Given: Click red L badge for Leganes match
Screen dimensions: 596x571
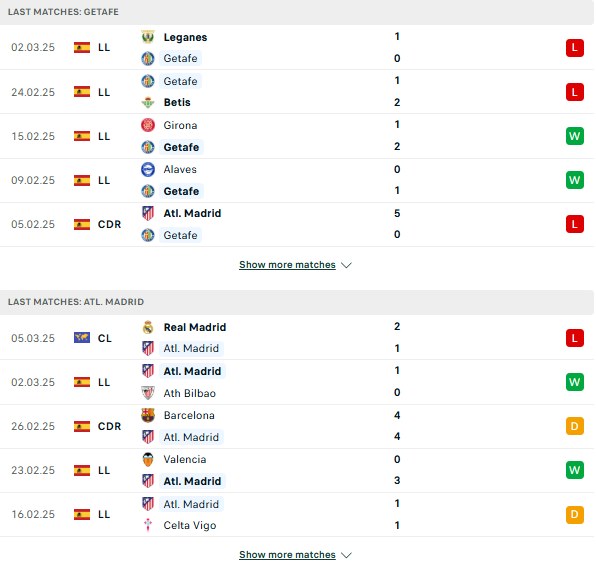Looking at the screenshot, I should [x=574, y=48].
